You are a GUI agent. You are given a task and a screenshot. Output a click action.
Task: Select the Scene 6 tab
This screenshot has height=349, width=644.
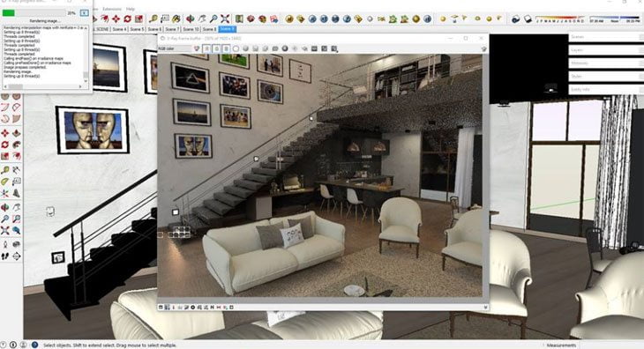click(x=155, y=29)
